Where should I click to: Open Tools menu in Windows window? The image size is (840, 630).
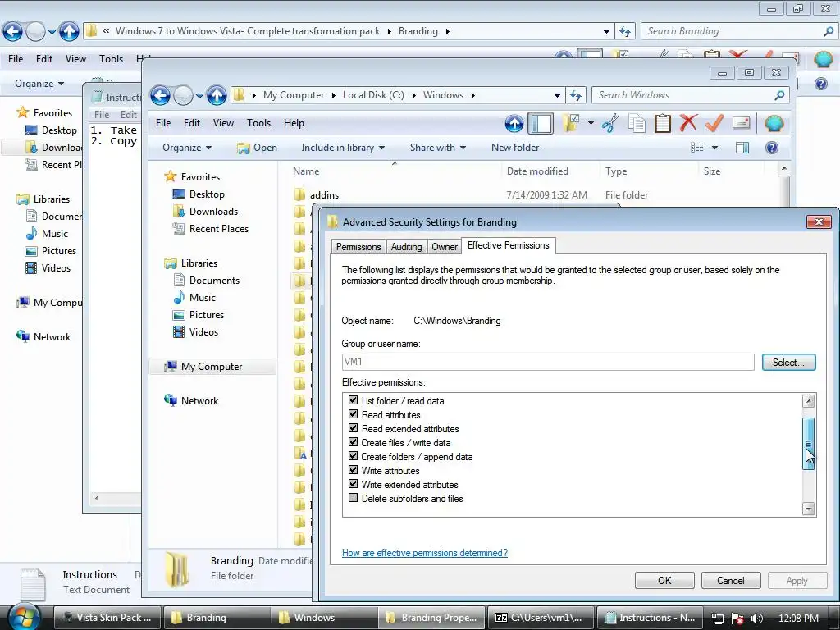click(258, 123)
